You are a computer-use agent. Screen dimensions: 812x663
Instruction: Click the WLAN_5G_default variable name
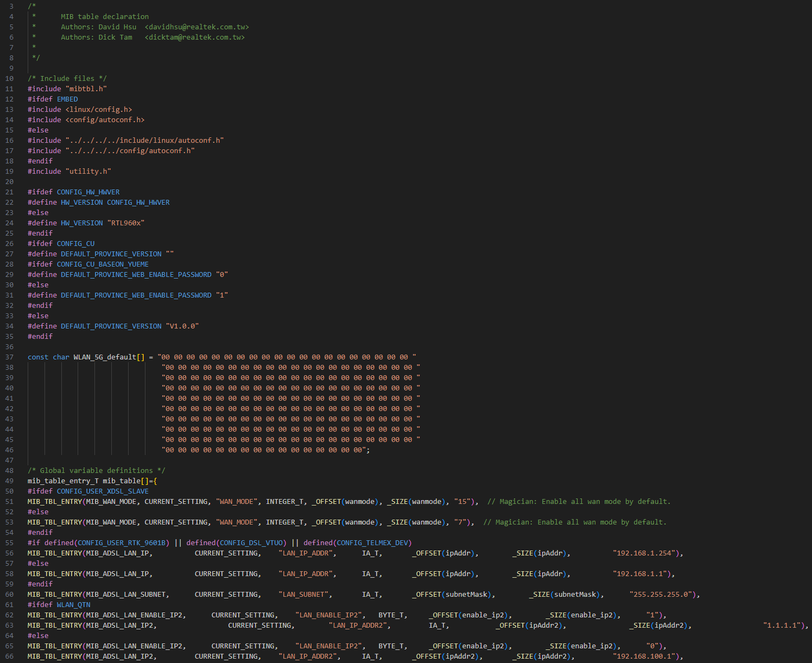105,357
